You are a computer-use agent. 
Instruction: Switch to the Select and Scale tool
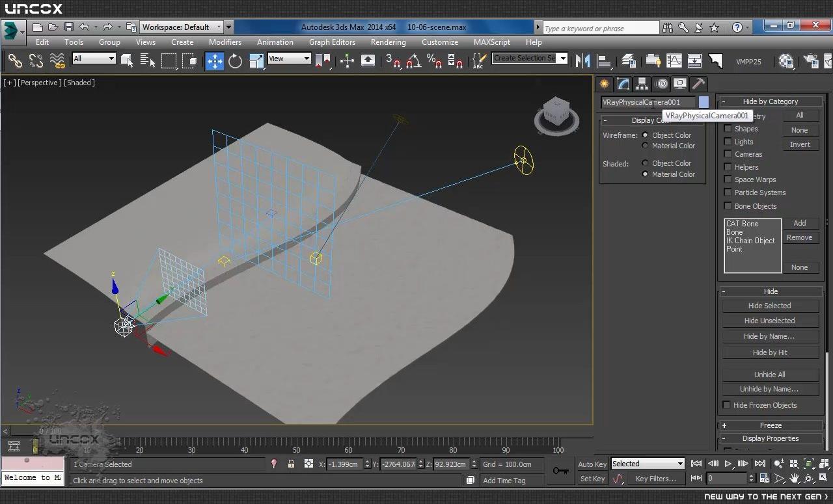tap(256, 61)
